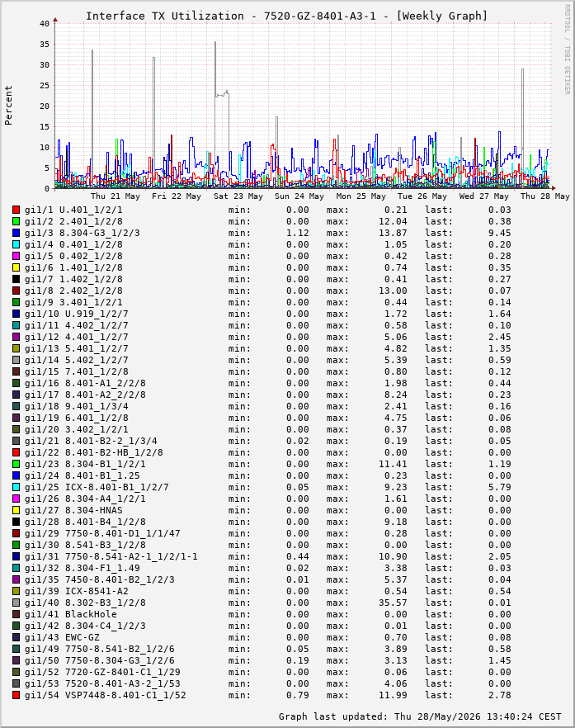Click the swatch beside gi1/31 7750-8.541-A2-1

16,556
